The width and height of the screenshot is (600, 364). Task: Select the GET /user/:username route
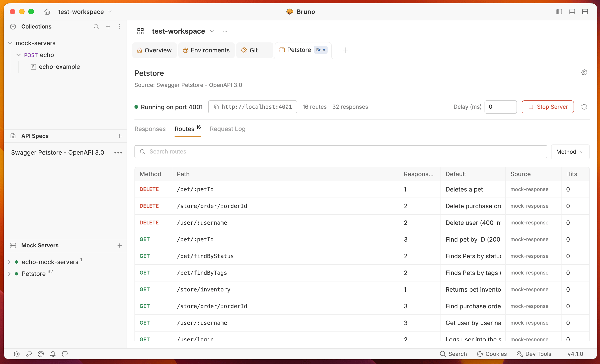click(x=362, y=323)
